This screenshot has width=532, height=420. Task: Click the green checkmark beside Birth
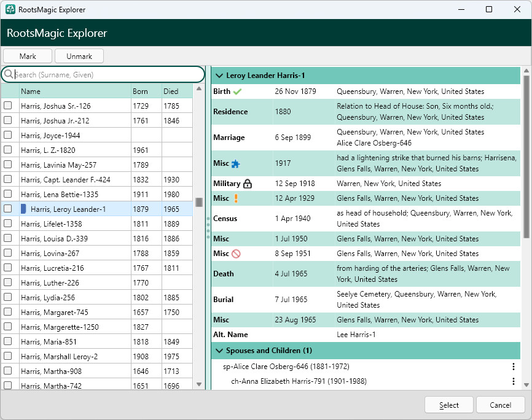(237, 91)
